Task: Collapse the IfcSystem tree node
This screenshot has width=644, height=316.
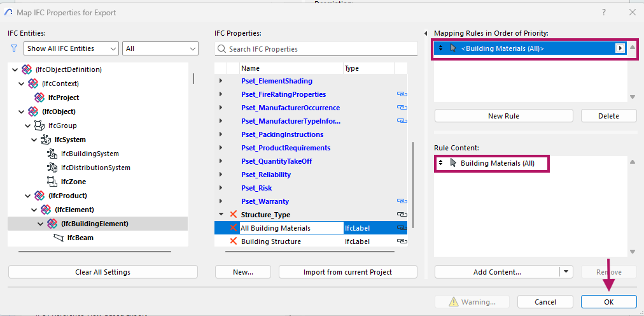Action: tap(35, 140)
